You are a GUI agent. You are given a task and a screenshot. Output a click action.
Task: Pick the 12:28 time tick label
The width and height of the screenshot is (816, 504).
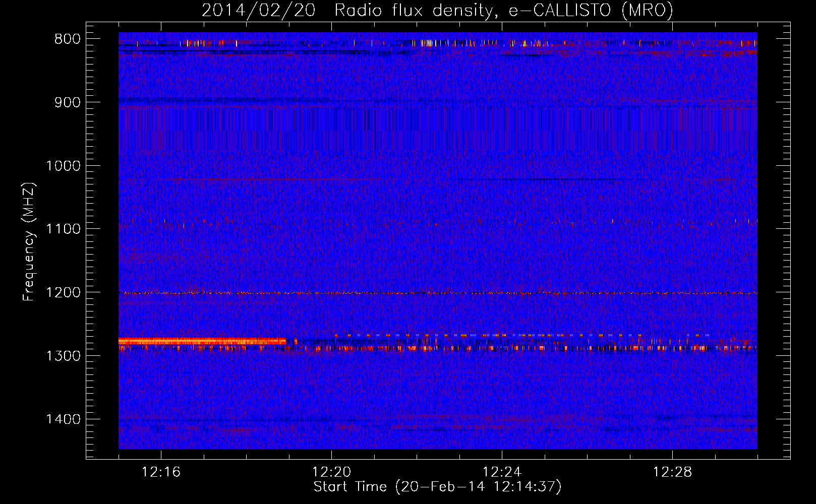(672, 472)
